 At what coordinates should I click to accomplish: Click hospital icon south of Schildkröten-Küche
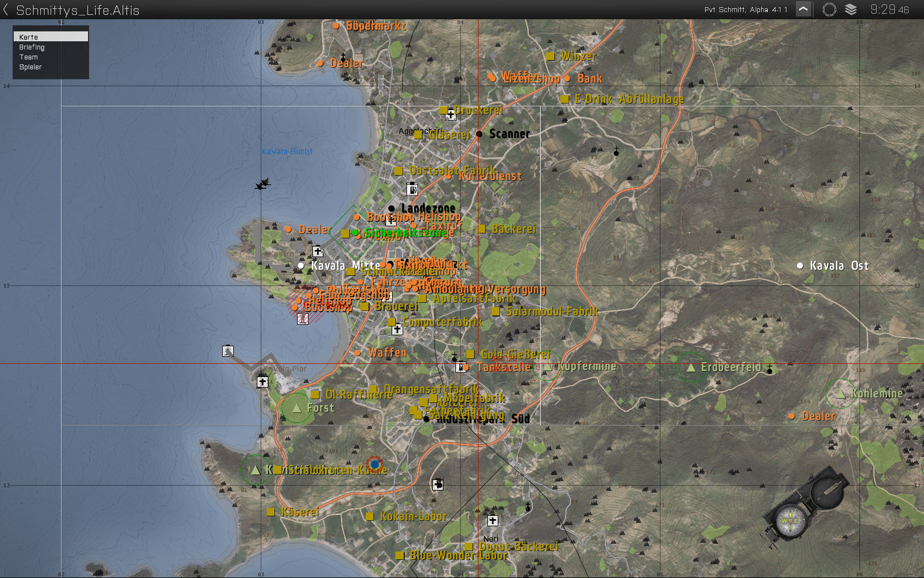point(437,484)
